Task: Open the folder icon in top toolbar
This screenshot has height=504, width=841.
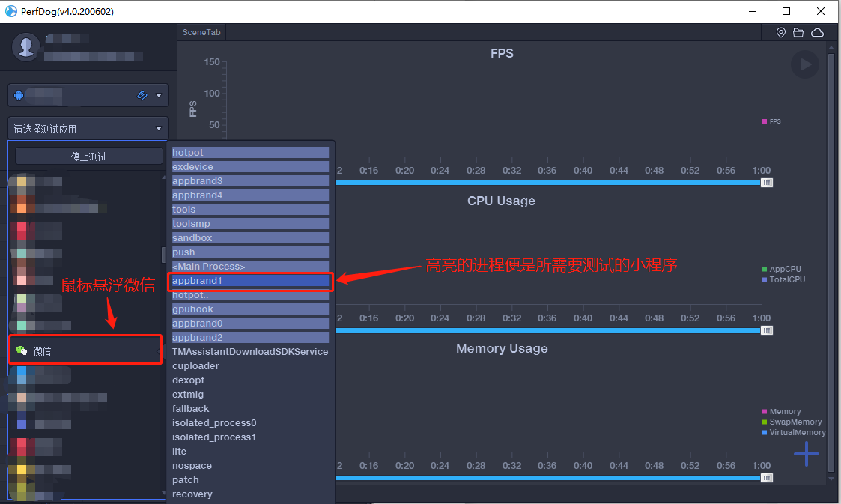Action: pos(798,33)
